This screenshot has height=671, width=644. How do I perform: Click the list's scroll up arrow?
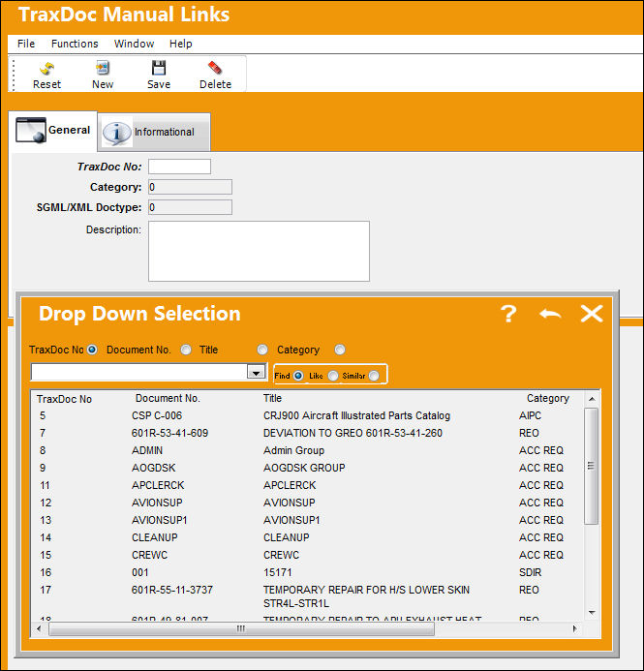[x=592, y=399]
